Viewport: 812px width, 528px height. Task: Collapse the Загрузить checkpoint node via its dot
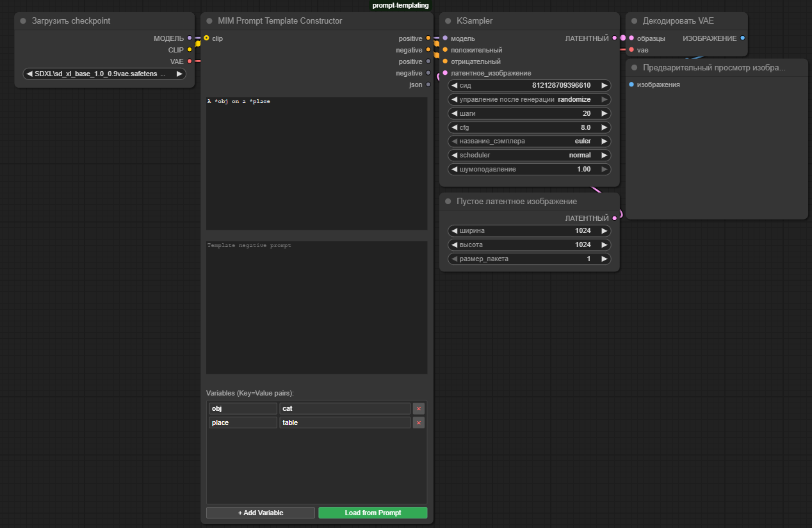coord(23,21)
